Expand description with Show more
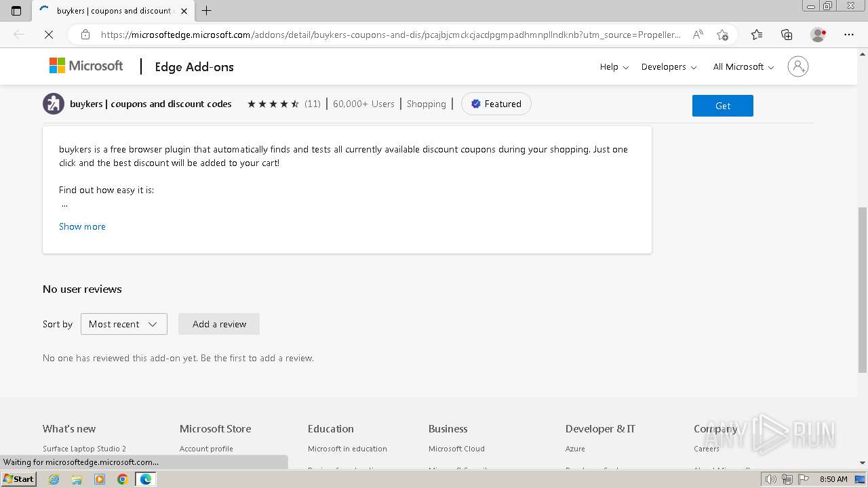 click(82, 226)
